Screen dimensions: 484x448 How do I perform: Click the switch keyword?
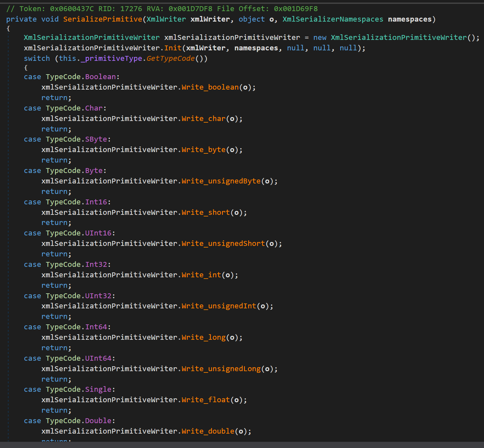pyautogui.click(x=37, y=58)
